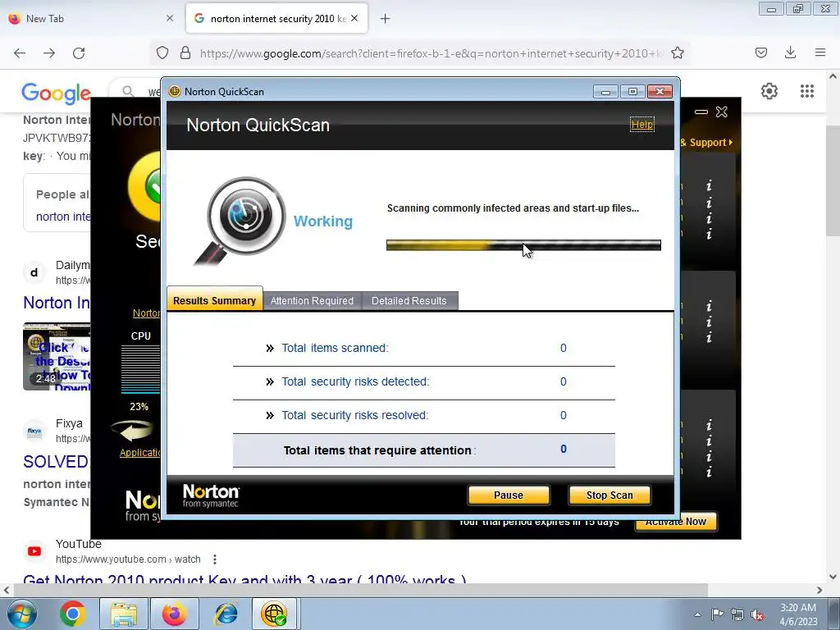The height and width of the screenshot is (630, 840).
Task: Click the Activate Now button in Norton window
Action: [x=676, y=521]
